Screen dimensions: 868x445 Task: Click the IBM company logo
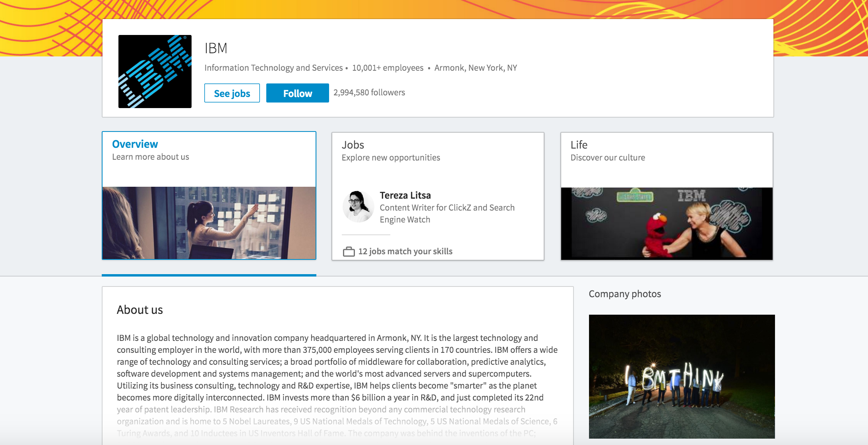click(x=155, y=72)
